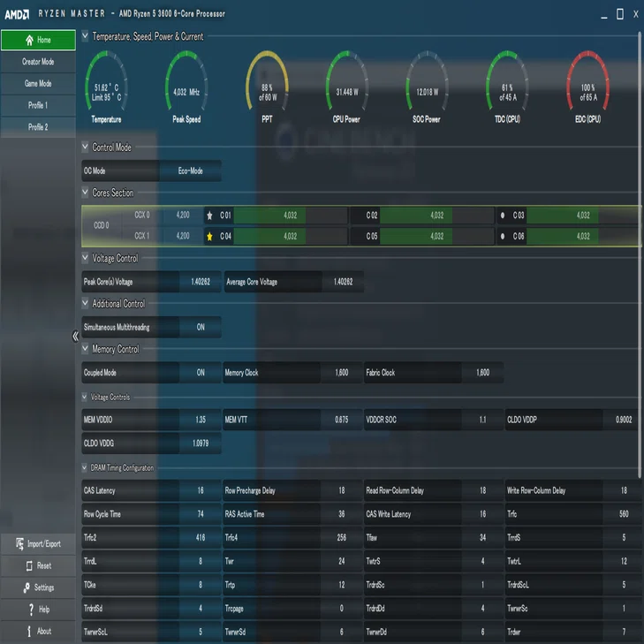644x644 pixels.
Task: Click the Settings button label
Action: [44, 587]
